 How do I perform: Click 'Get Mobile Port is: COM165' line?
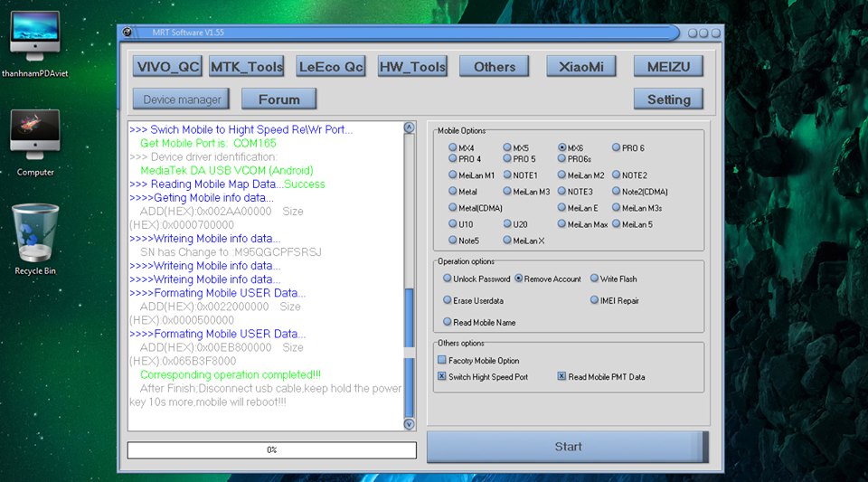coord(208,143)
